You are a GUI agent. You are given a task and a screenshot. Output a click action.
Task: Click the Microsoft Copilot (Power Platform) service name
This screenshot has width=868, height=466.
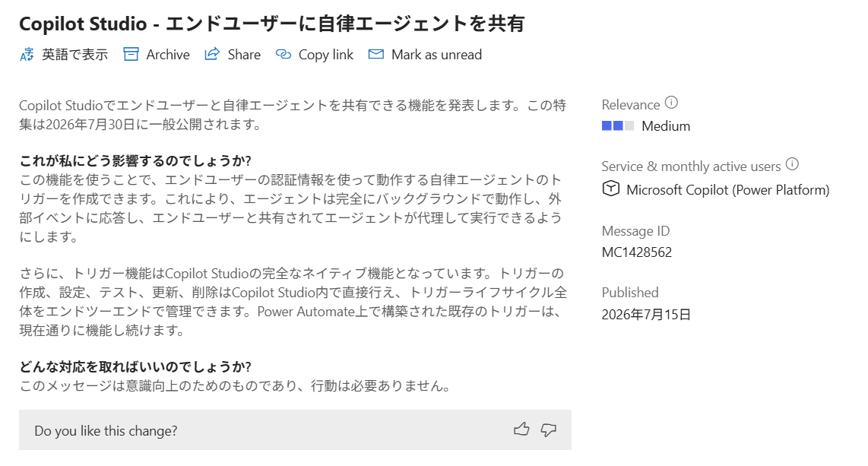728,190
